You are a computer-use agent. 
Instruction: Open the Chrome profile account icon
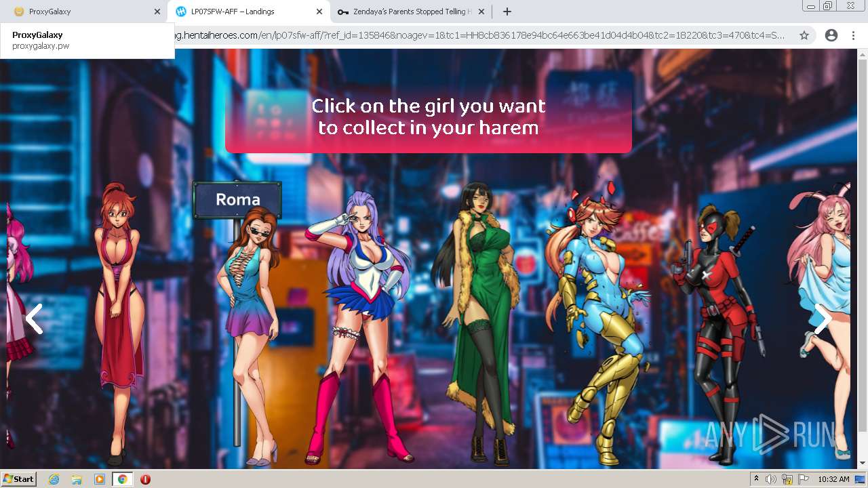pyautogui.click(x=831, y=35)
